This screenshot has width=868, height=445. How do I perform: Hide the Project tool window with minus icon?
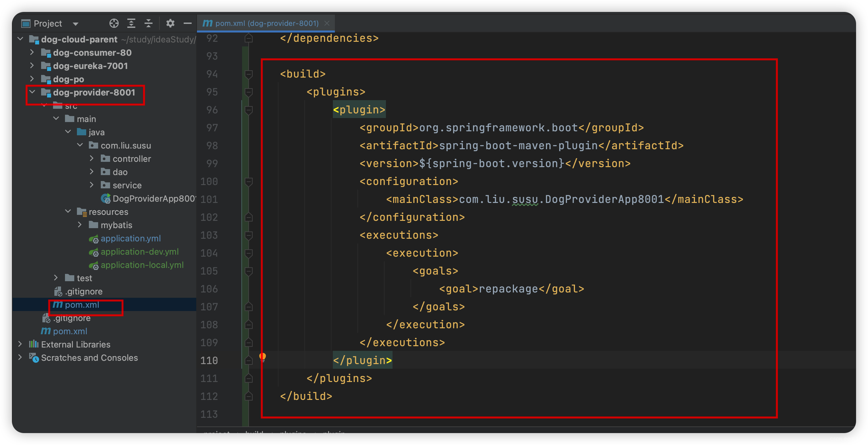coord(188,23)
